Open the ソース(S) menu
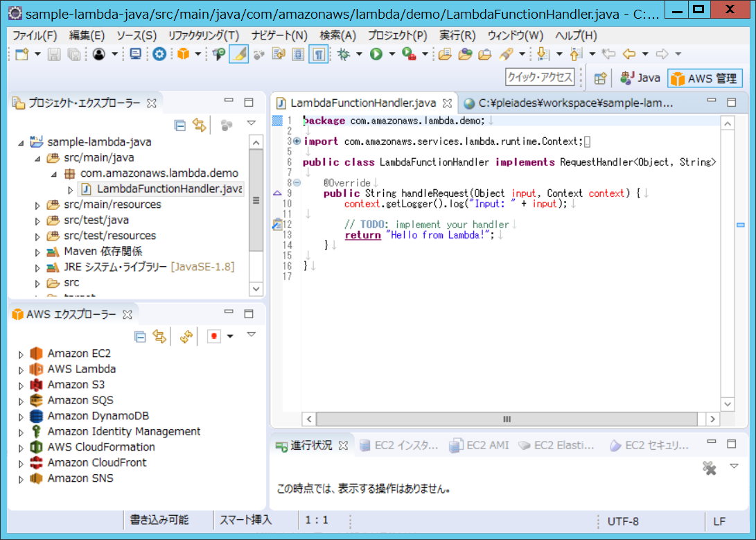The image size is (756, 540). point(137,35)
